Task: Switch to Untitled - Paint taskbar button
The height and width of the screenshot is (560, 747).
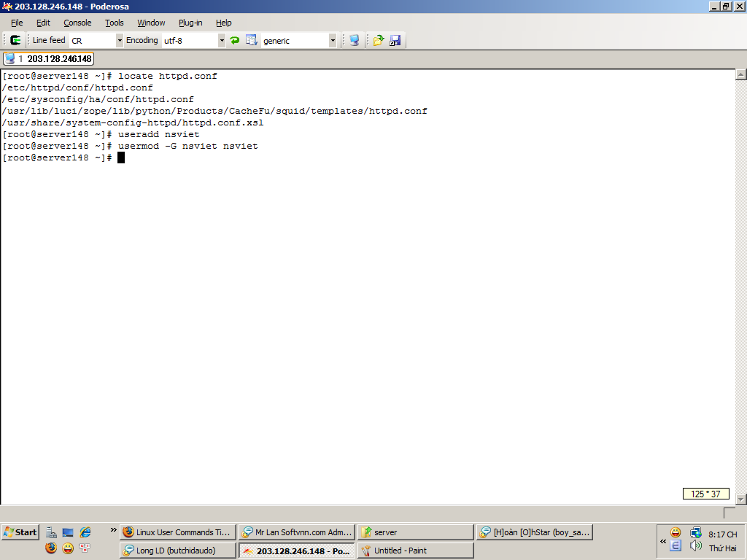Action: pyautogui.click(x=414, y=551)
